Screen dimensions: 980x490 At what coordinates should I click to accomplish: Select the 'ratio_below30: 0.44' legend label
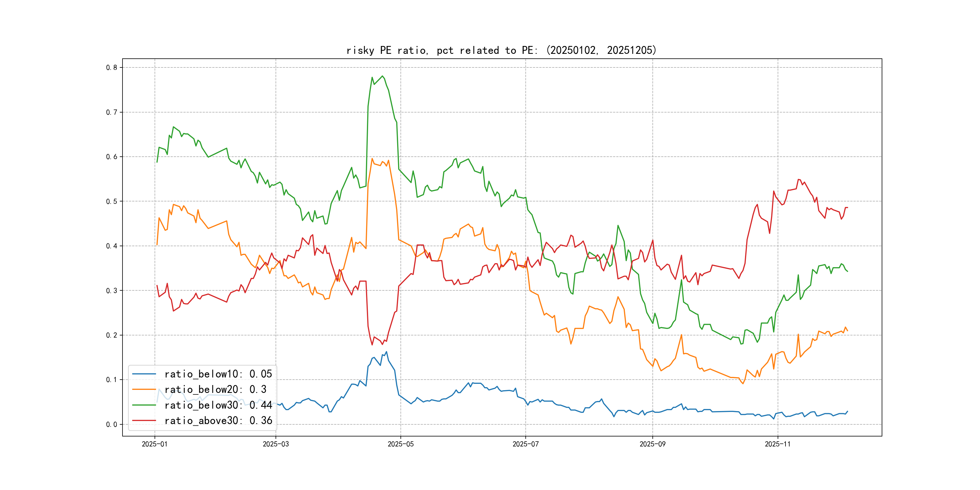(x=218, y=405)
